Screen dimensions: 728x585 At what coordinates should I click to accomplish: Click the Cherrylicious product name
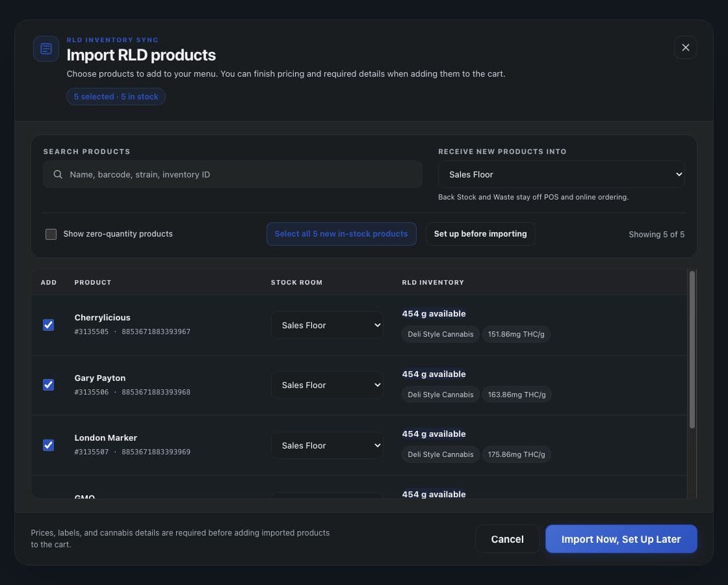tap(102, 318)
